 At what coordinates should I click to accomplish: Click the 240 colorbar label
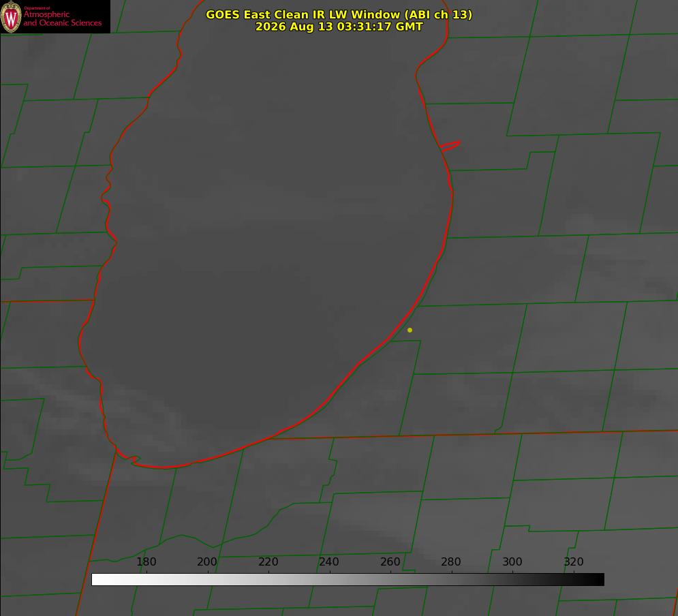[x=329, y=561]
